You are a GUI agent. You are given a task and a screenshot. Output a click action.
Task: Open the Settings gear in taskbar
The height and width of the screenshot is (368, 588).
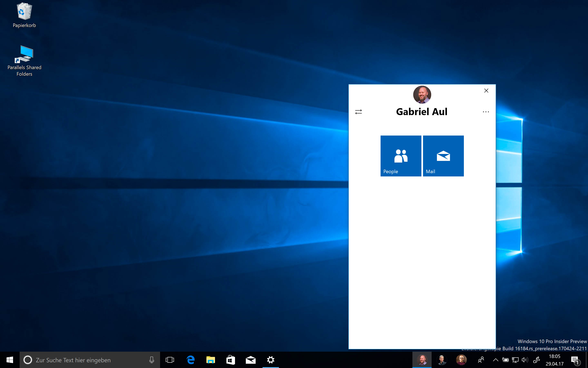[271, 360]
